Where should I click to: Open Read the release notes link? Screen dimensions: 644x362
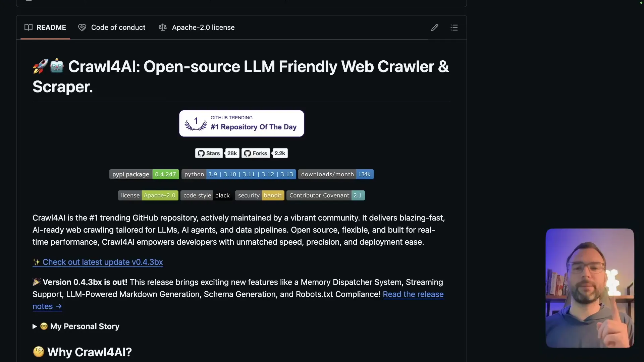tap(413, 294)
